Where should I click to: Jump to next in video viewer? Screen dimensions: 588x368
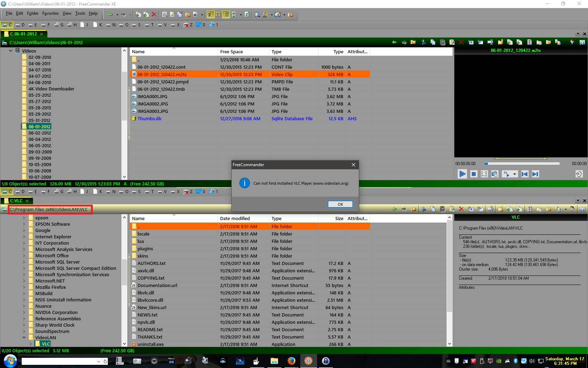pyautogui.click(x=535, y=174)
